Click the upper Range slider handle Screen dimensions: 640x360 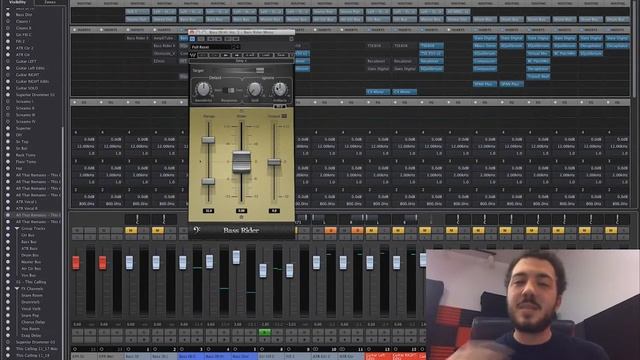pos(208,140)
